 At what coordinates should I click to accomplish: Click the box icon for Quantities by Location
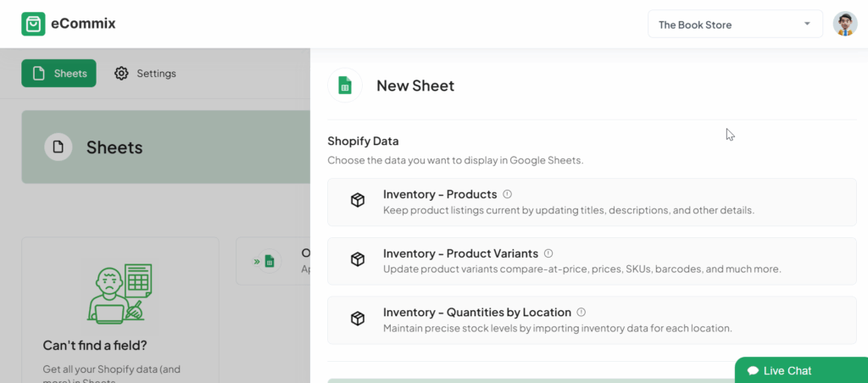click(x=358, y=319)
